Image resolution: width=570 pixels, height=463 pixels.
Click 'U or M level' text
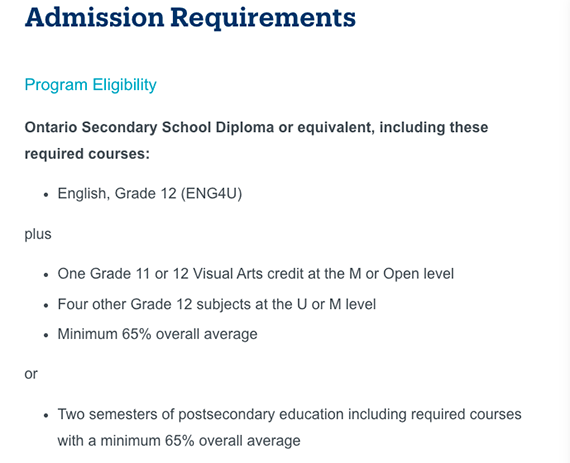336,305
